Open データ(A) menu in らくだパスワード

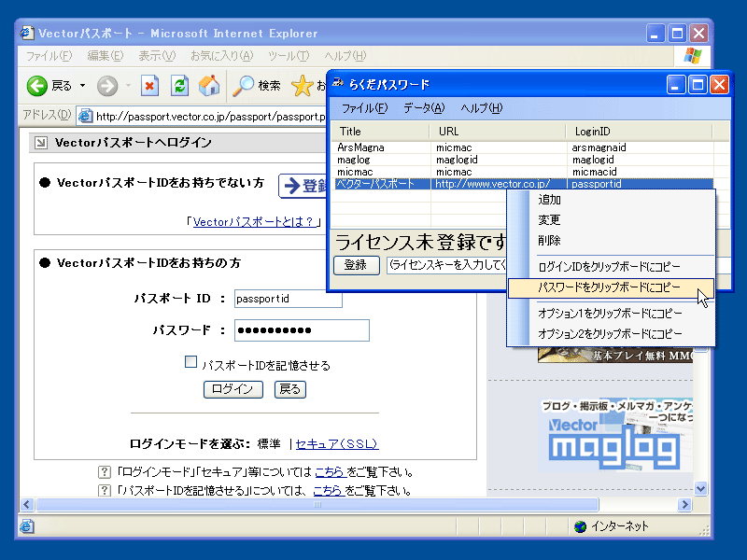click(x=424, y=108)
